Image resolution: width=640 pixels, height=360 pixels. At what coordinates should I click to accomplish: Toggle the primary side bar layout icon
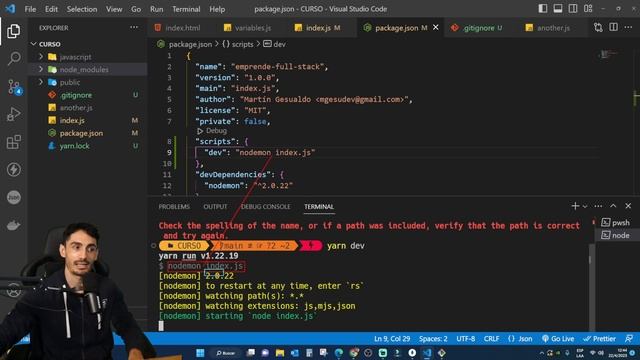click(542, 9)
